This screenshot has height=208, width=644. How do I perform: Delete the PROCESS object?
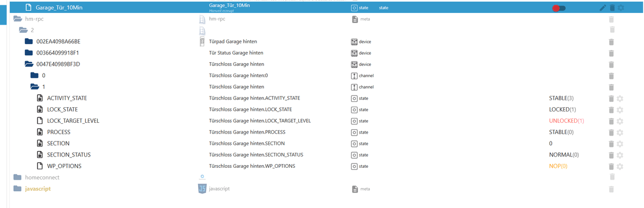(x=611, y=132)
